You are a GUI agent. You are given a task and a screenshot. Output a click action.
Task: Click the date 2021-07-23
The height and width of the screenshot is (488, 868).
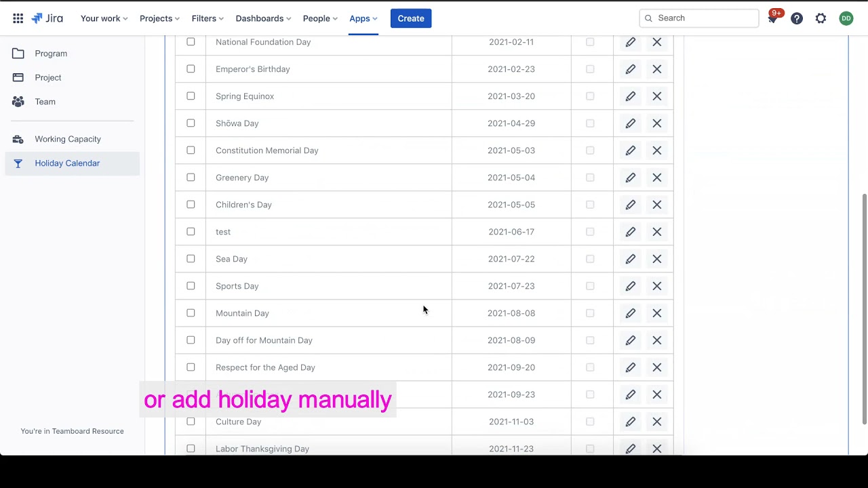(511, 286)
